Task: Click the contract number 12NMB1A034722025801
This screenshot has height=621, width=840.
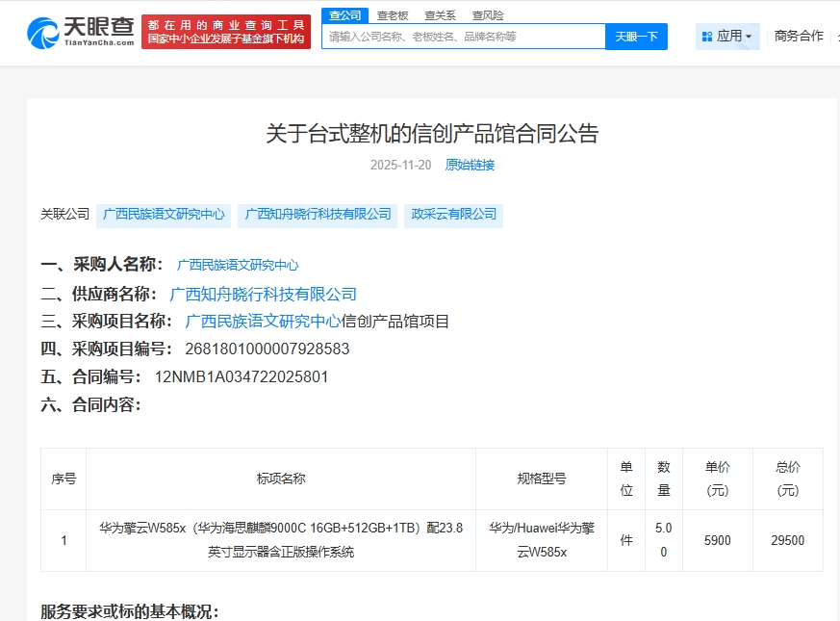Action: point(242,376)
